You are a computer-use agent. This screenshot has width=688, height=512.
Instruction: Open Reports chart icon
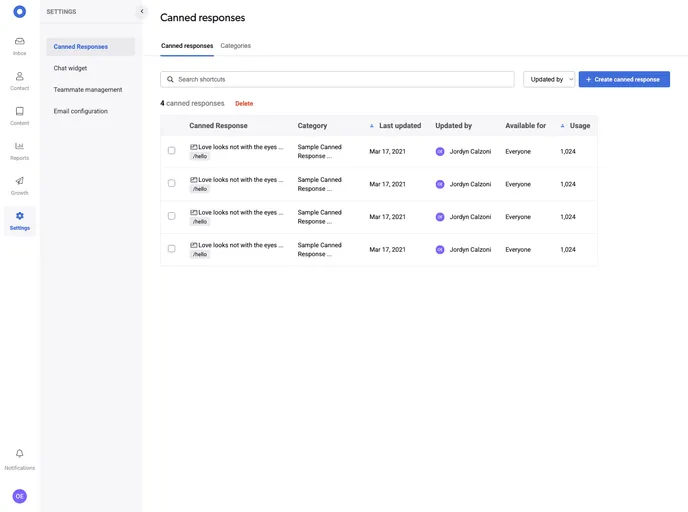pos(19,147)
